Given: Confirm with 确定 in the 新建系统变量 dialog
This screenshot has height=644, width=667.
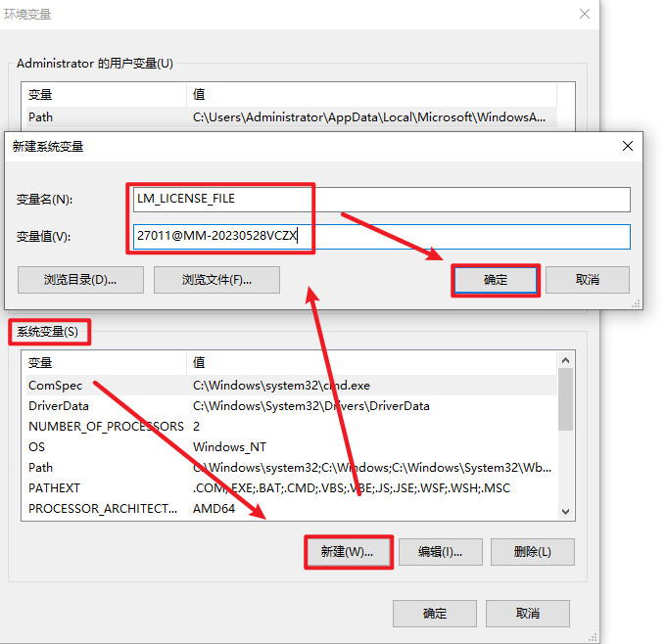Looking at the screenshot, I should click(496, 280).
